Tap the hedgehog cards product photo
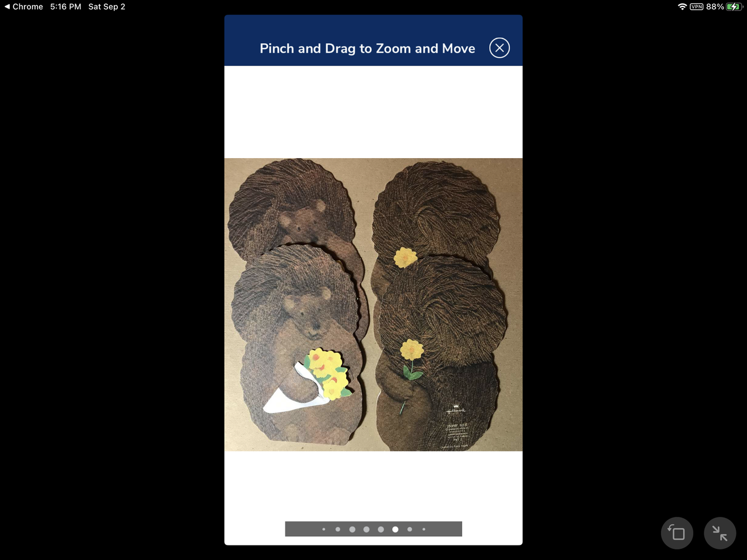The height and width of the screenshot is (560, 747). [x=373, y=304]
